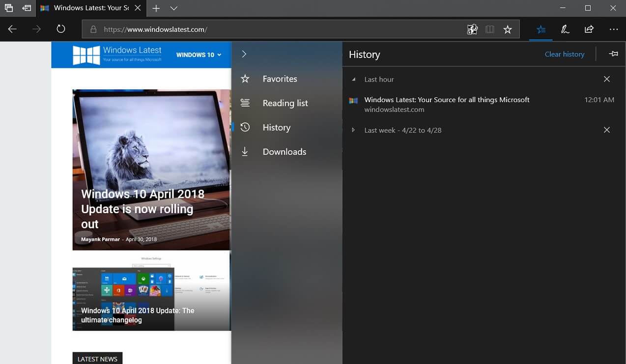Click author Mayank Parmar link
626x364 pixels.
coord(100,239)
